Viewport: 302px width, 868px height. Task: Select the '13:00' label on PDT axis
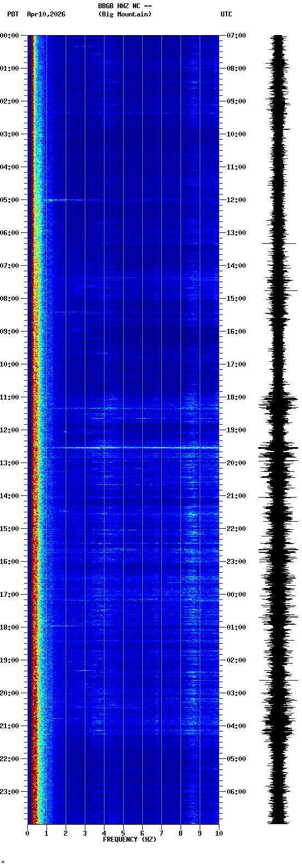click(10, 463)
